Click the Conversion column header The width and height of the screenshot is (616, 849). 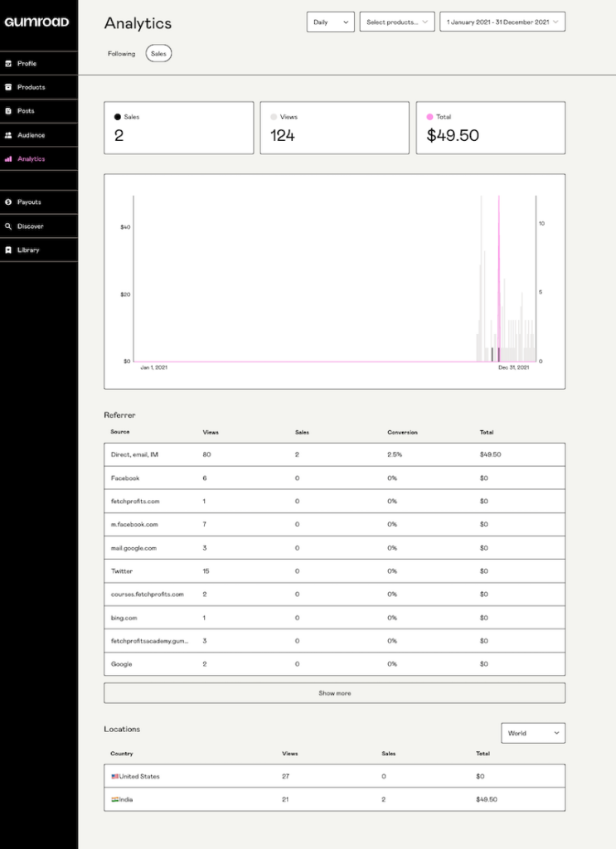point(402,433)
